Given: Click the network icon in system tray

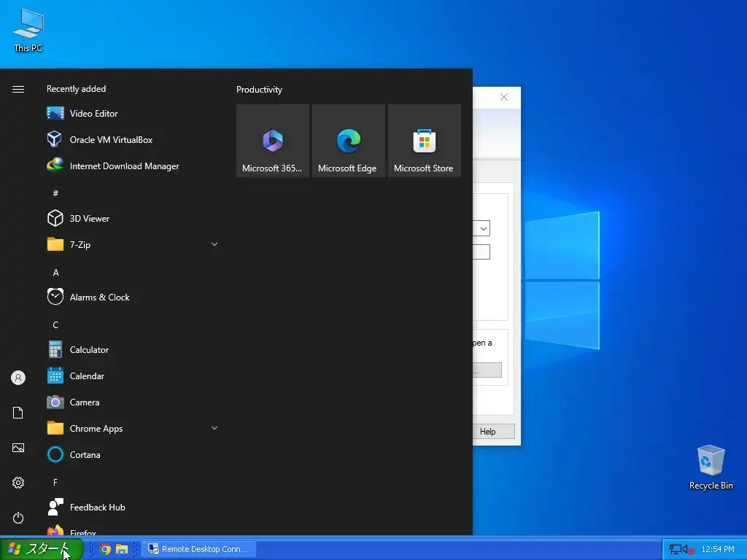Looking at the screenshot, I should (x=675, y=550).
